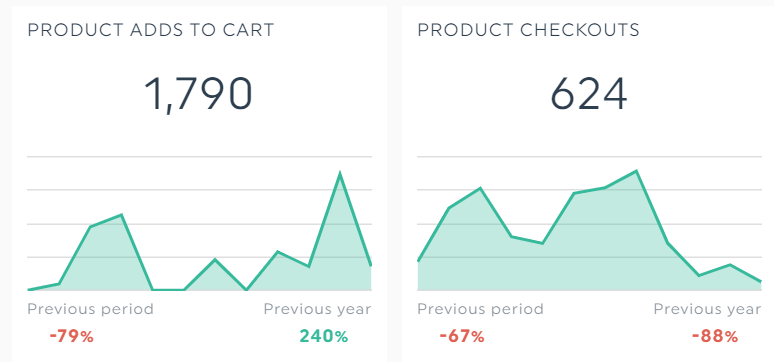Image resolution: width=774 pixels, height=362 pixels.
Task: Click Previous period label under Adds to Cart
Action: coord(90,310)
